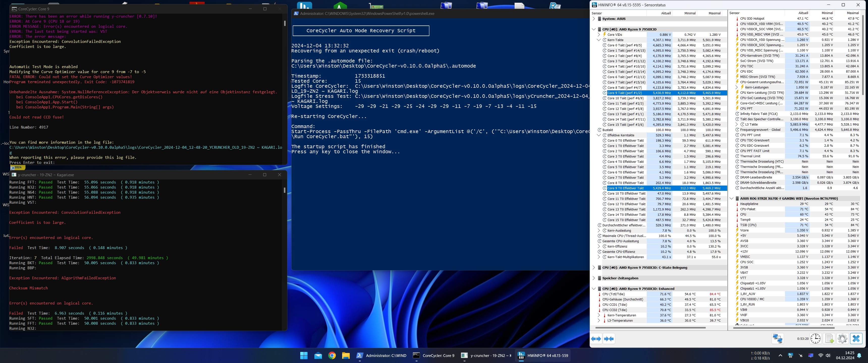This screenshot has width=868, height=363.
Task: Close sensors with the blue X button
Action: coord(856,339)
